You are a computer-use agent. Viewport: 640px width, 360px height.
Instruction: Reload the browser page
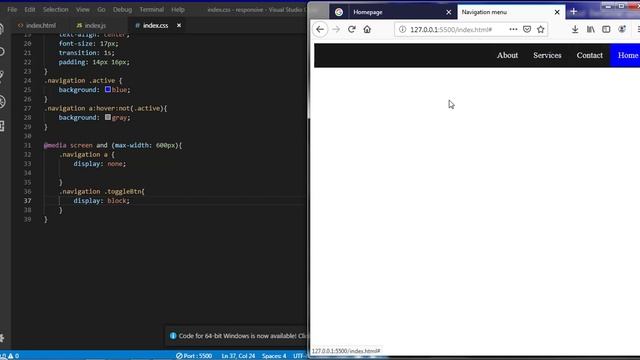351,29
